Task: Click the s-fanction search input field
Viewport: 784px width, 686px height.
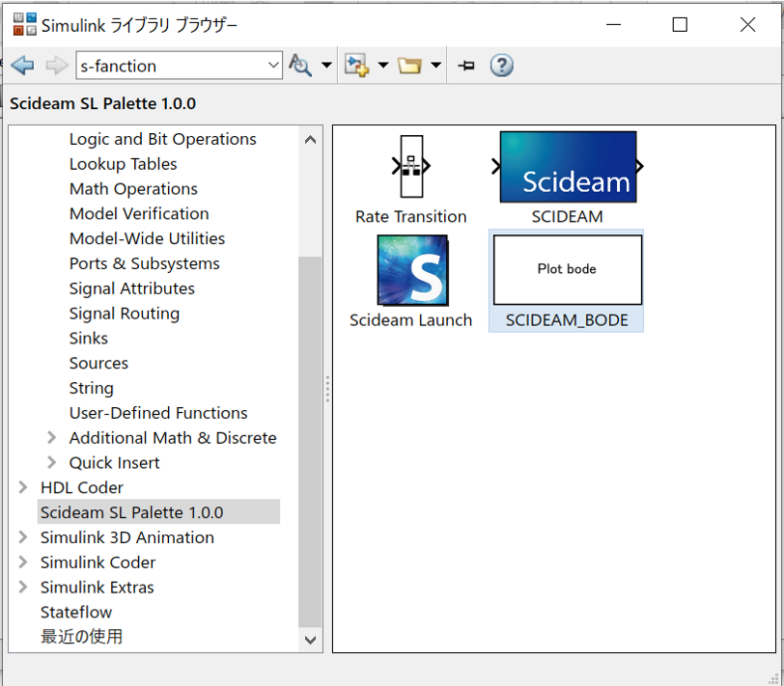Action: [172, 66]
